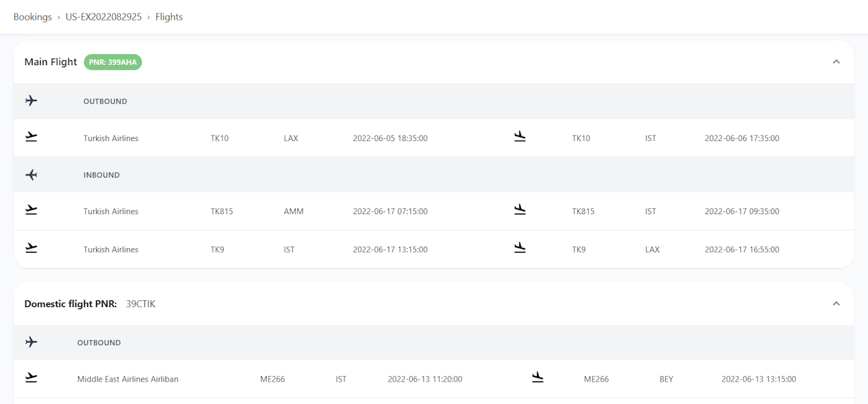Collapse the Domestic flight PNR section
The width and height of the screenshot is (868, 404).
coord(836,304)
